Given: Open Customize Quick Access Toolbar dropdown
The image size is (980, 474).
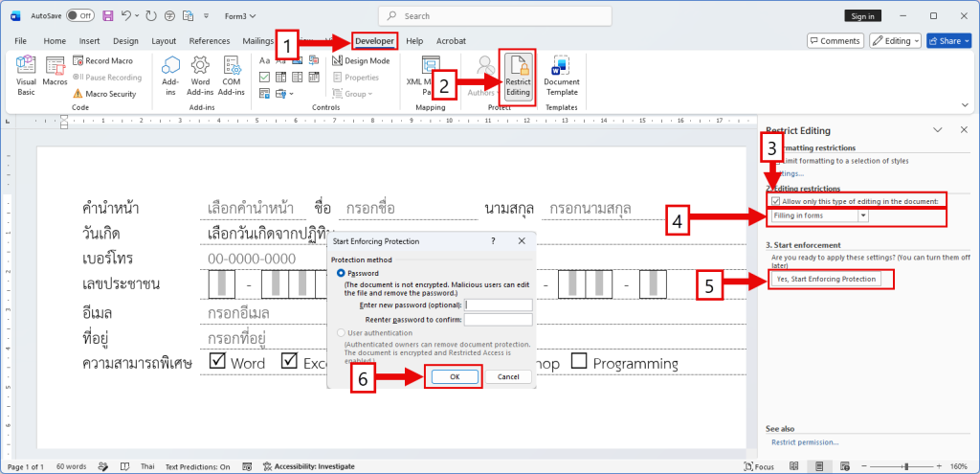Looking at the screenshot, I should point(207,16).
